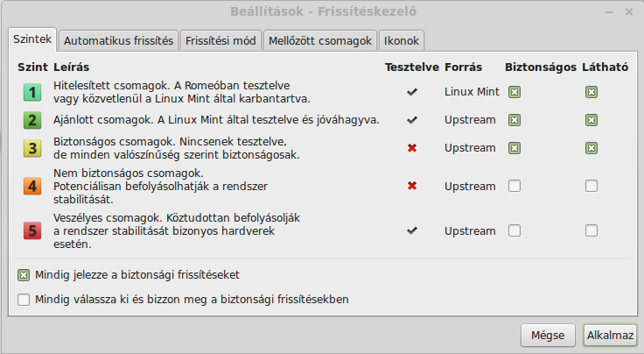Image resolution: width=644 pixels, height=354 pixels.
Task: Enable Biztonságos checkbox for level 4
Action: (x=514, y=187)
